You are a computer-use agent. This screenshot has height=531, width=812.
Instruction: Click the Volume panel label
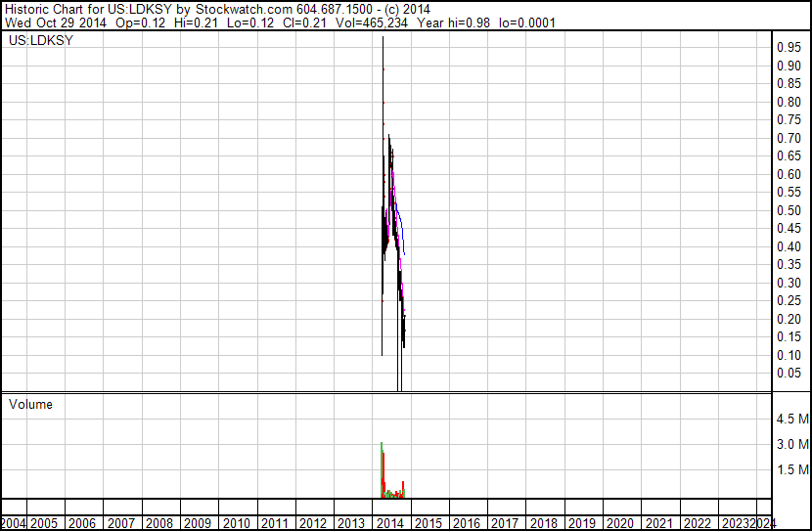(x=30, y=404)
